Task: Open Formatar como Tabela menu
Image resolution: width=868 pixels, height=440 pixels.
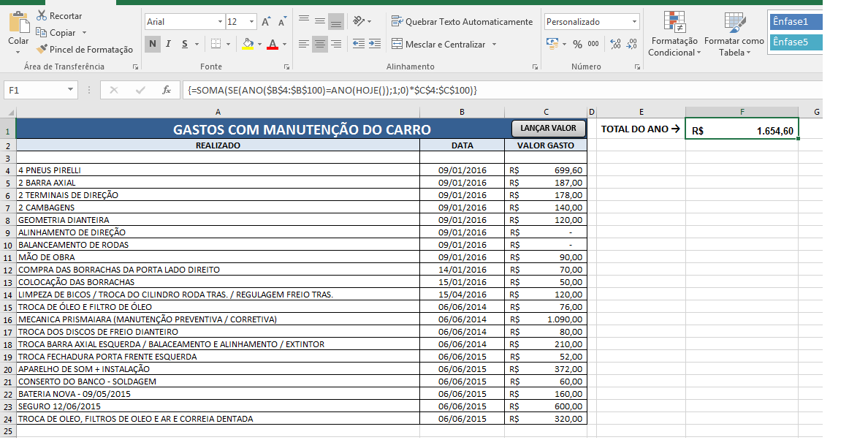Action: (x=734, y=34)
